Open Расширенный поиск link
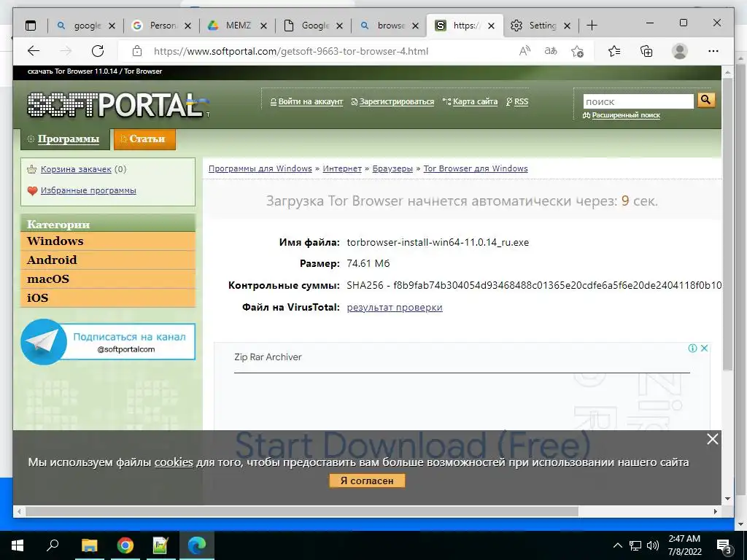 626,115
